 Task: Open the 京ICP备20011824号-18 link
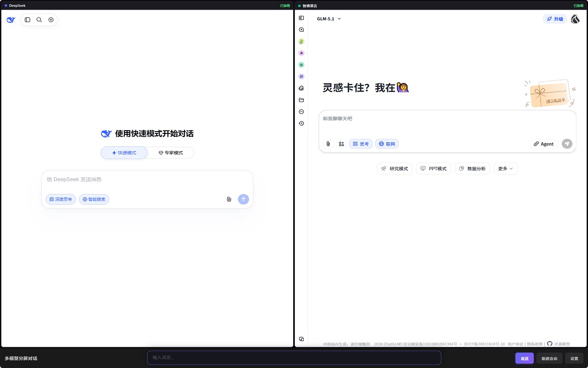[484, 344]
